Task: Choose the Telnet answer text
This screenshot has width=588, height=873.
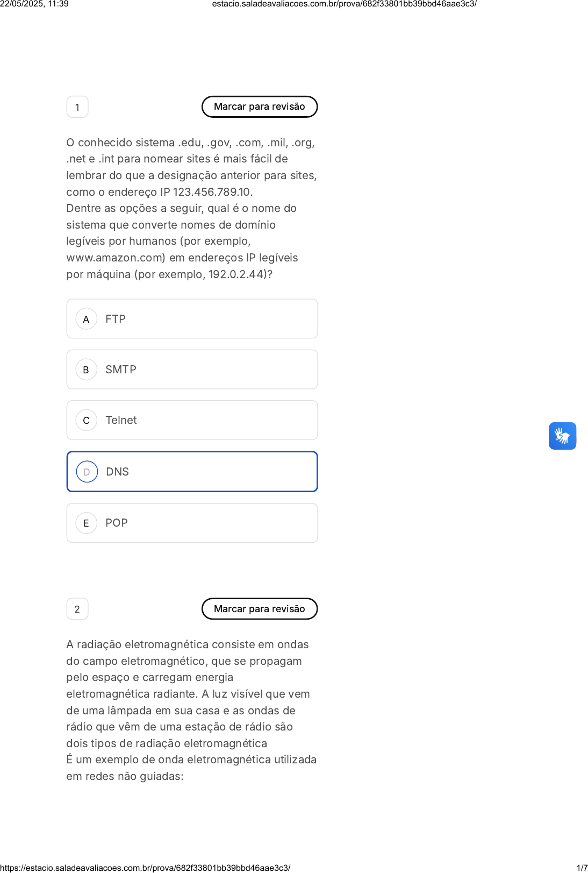Action: (x=121, y=420)
